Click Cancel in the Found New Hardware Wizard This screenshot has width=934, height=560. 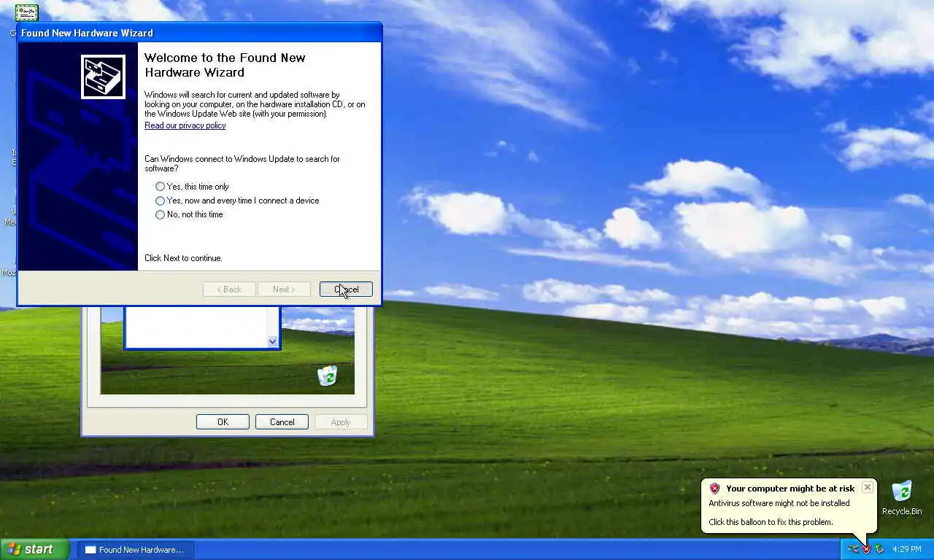[x=346, y=289]
